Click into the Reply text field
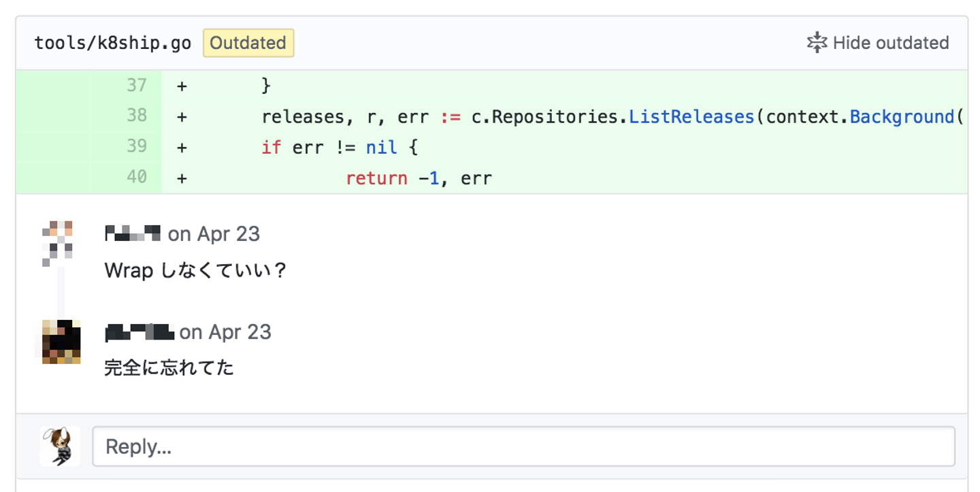 [523, 446]
